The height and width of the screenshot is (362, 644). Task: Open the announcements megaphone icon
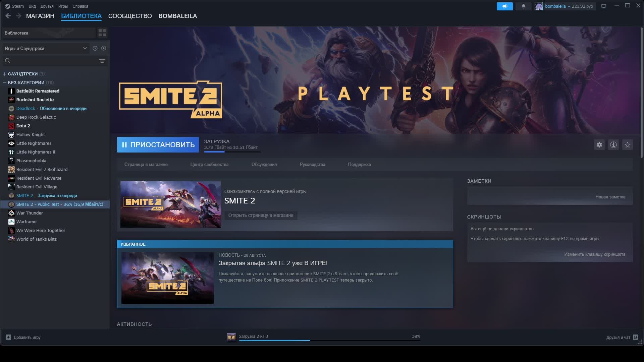coord(504,6)
